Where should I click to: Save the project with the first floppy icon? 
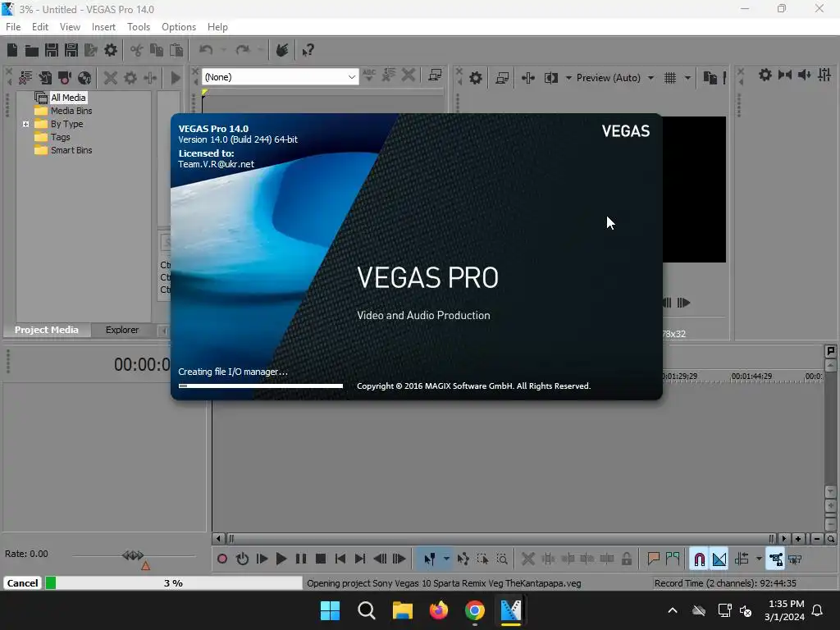pyautogui.click(x=52, y=50)
